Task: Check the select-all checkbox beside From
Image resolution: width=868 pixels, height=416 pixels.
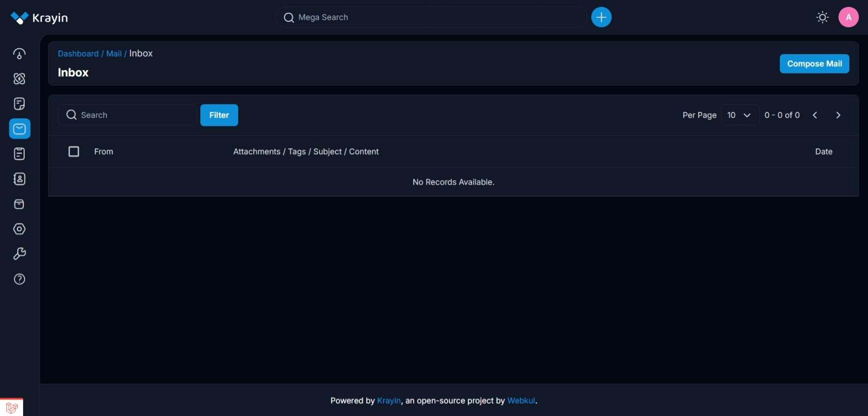Action: coord(74,151)
